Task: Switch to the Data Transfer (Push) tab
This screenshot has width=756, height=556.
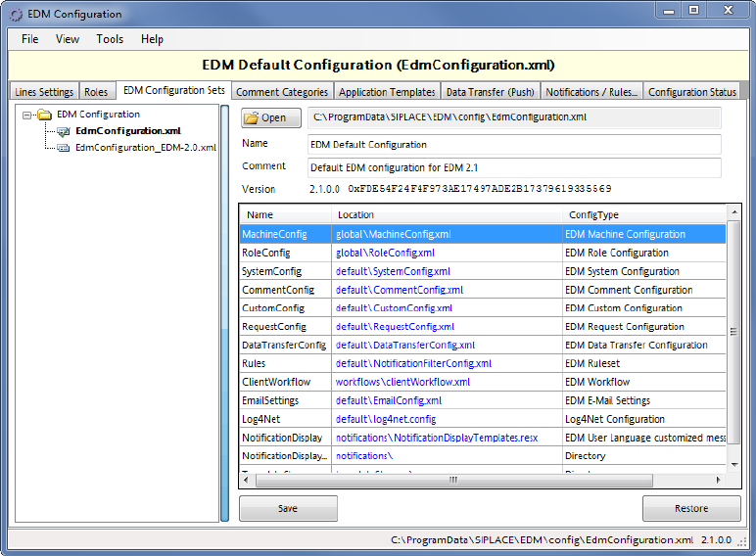Action: 490,92
